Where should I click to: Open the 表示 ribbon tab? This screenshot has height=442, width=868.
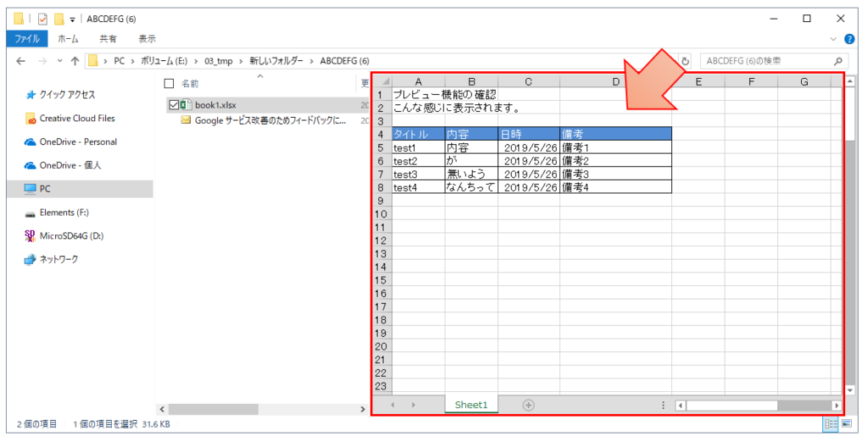tap(147, 39)
